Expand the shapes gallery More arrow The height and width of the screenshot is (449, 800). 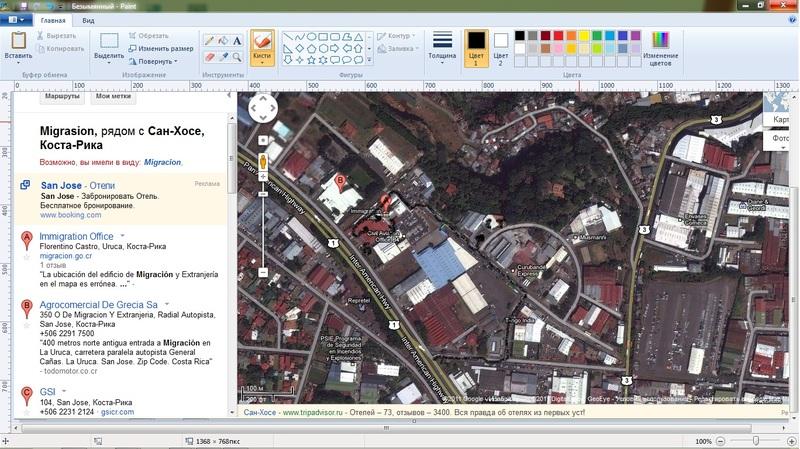(x=369, y=60)
